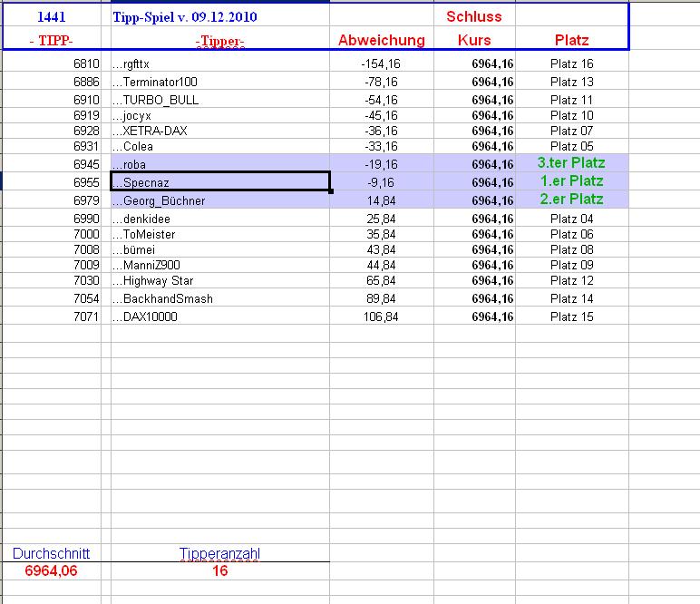Click 'Platz 11' cell
700x604 pixels.
coord(572,100)
